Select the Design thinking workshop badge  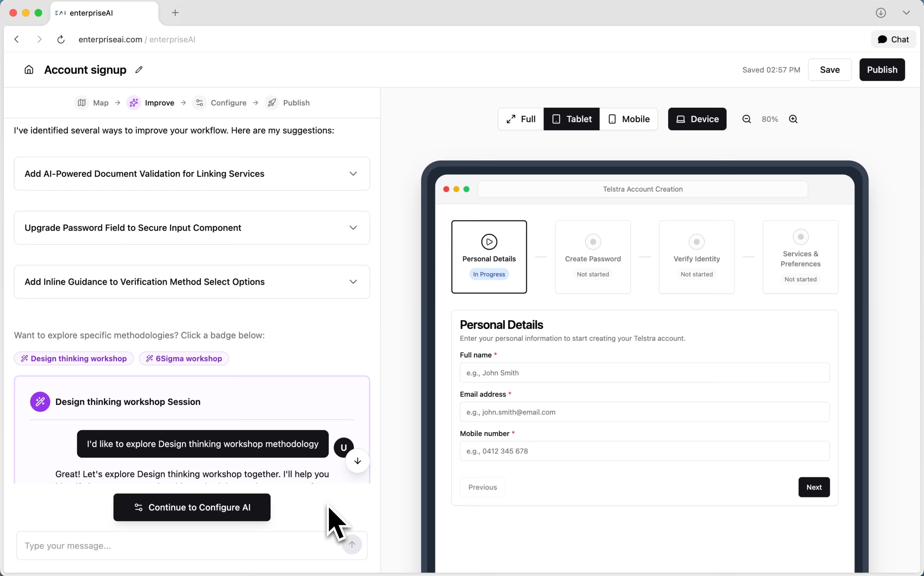(74, 358)
